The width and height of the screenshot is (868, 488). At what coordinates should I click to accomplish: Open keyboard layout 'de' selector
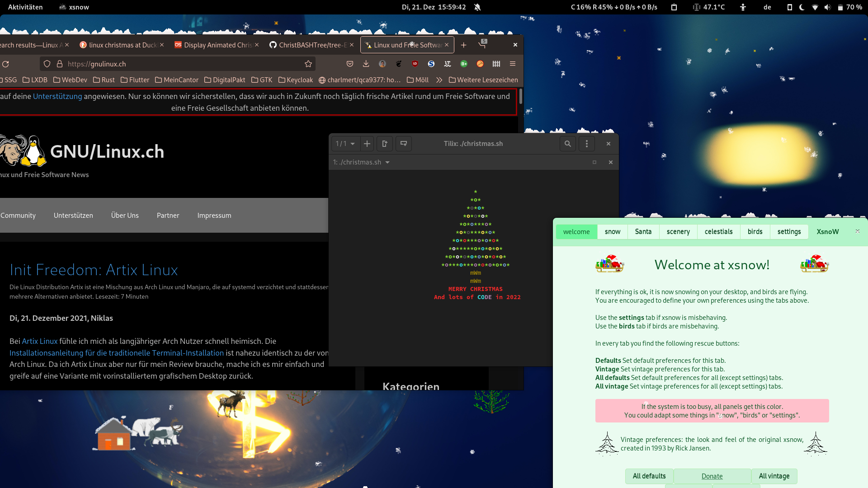pos(767,7)
